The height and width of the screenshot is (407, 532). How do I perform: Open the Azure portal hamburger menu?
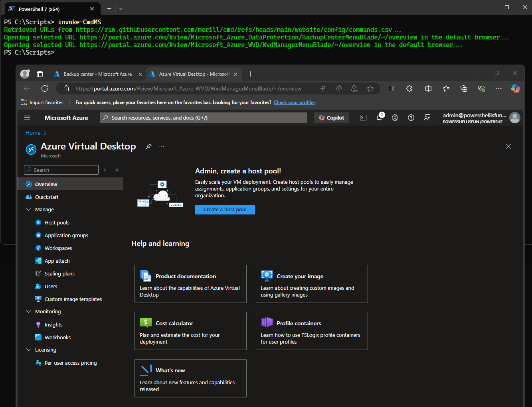tap(27, 118)
